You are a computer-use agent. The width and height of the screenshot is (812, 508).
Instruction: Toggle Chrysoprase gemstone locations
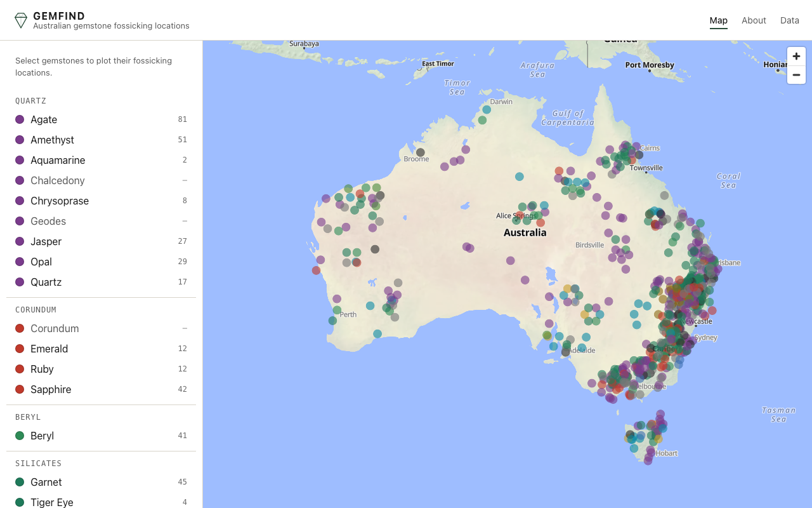(x=101, y=201)
